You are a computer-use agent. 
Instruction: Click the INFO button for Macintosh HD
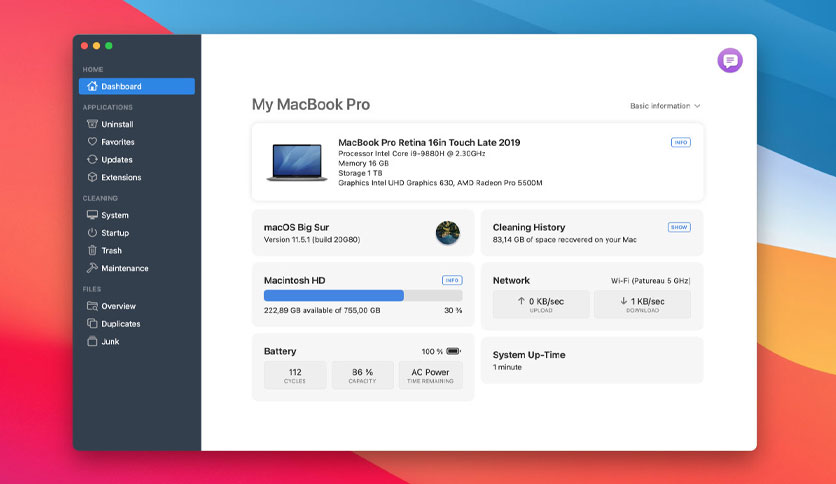pyautogui.click(x=452, y=280)
